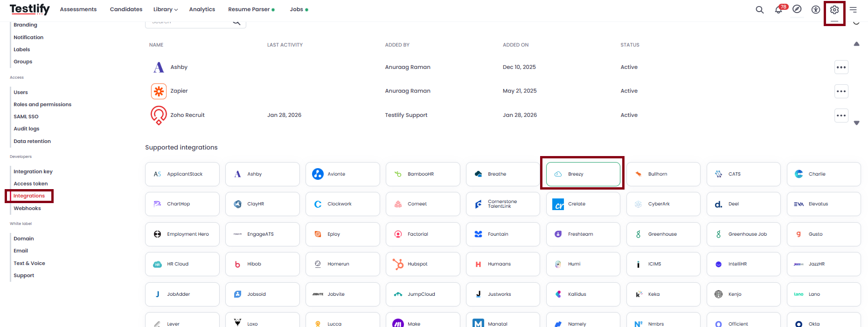Open Integrations in the sidebar
The height and width of the screenshot is (327, 868).
tap(29, 196)
